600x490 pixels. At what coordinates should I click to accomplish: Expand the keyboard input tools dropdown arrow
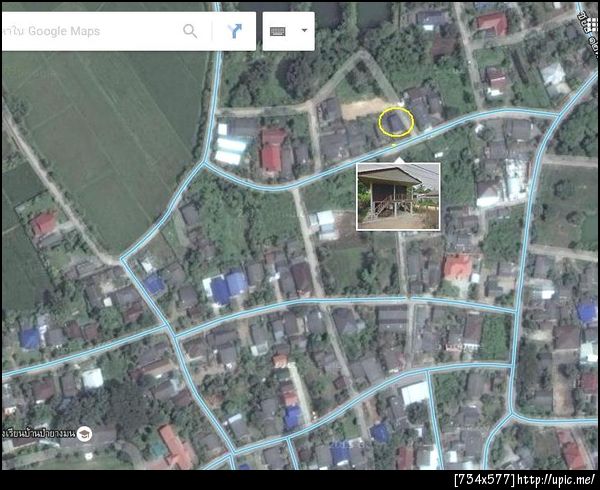pos(305,30)
